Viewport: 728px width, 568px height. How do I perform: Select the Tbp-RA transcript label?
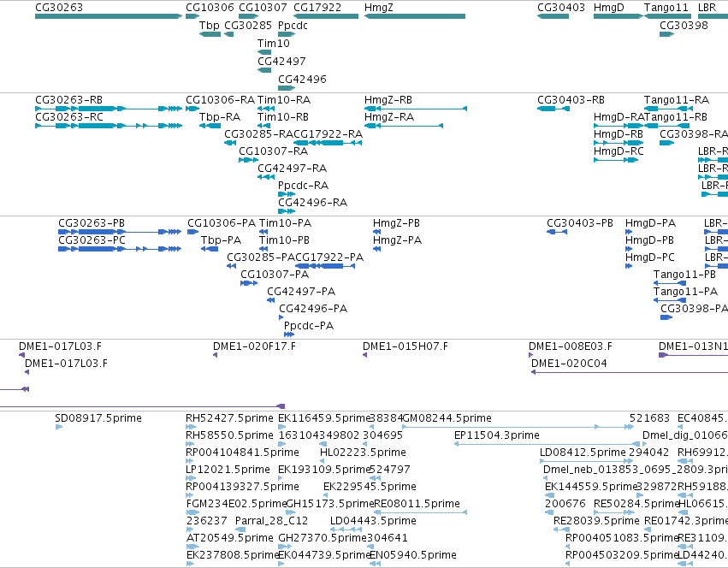220,117
